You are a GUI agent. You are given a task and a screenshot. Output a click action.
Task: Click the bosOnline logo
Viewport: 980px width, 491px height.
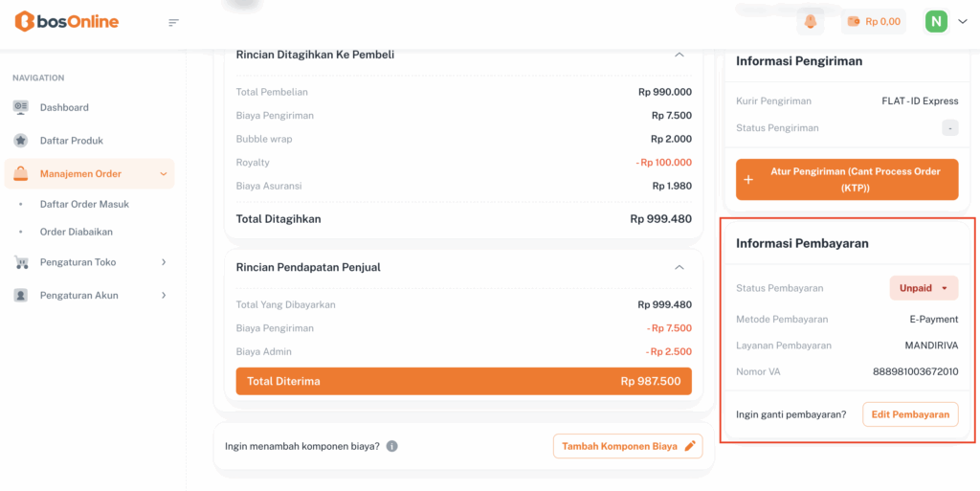coord(67,21)
